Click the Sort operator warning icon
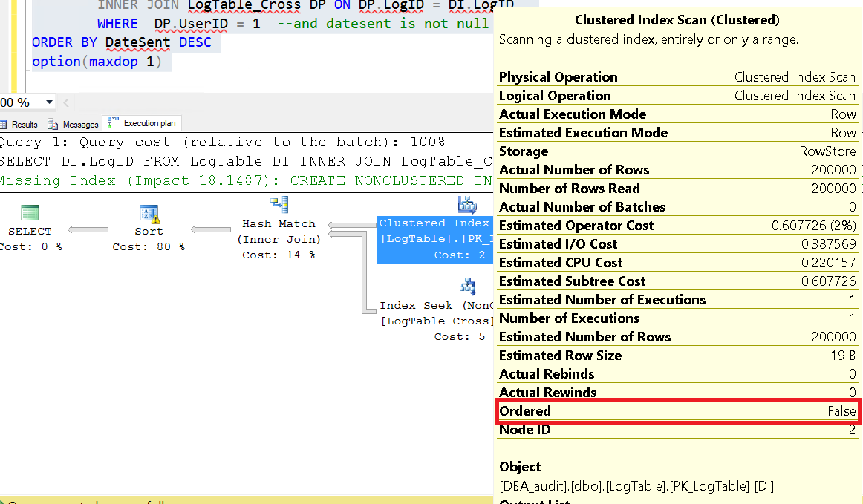This screenshot has height=504, width=863. pyautogui.click(x=154, y=217)
